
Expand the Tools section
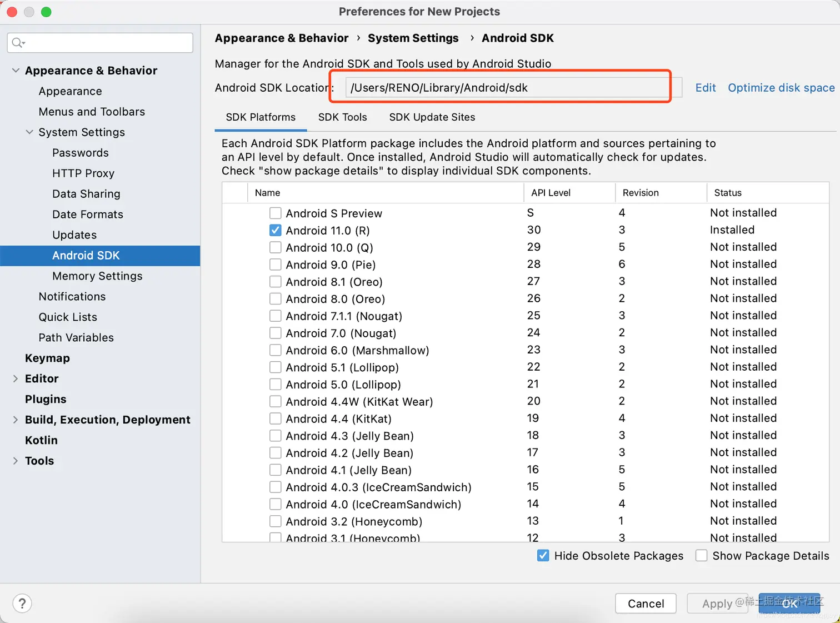(x=16, y=461)
